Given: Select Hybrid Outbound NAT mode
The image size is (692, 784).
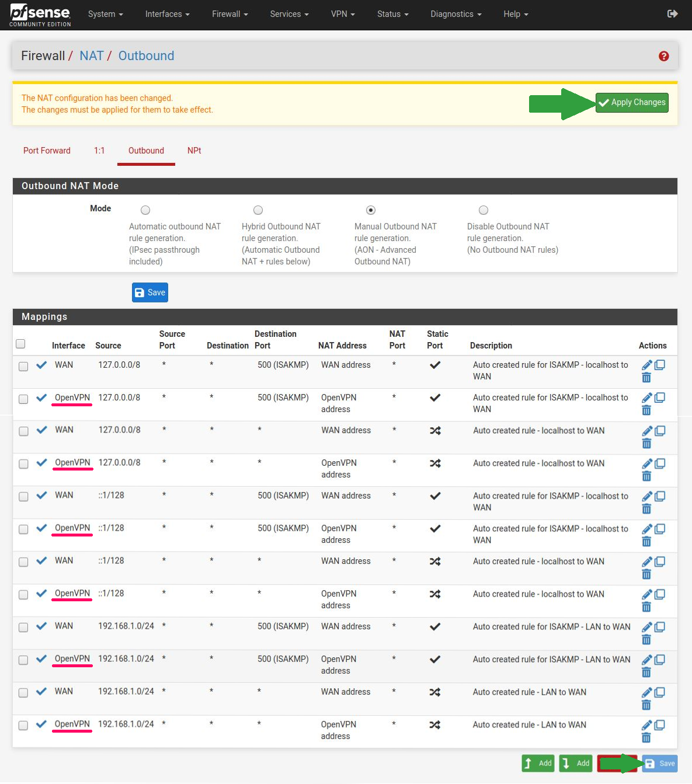Looking at the screenshot, I should [x=258, y=210].
